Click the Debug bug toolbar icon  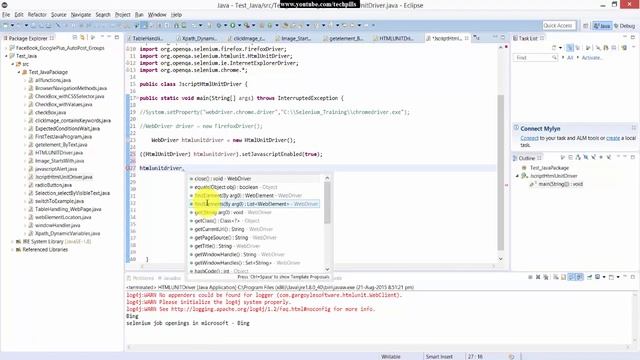tap(219, 25)
